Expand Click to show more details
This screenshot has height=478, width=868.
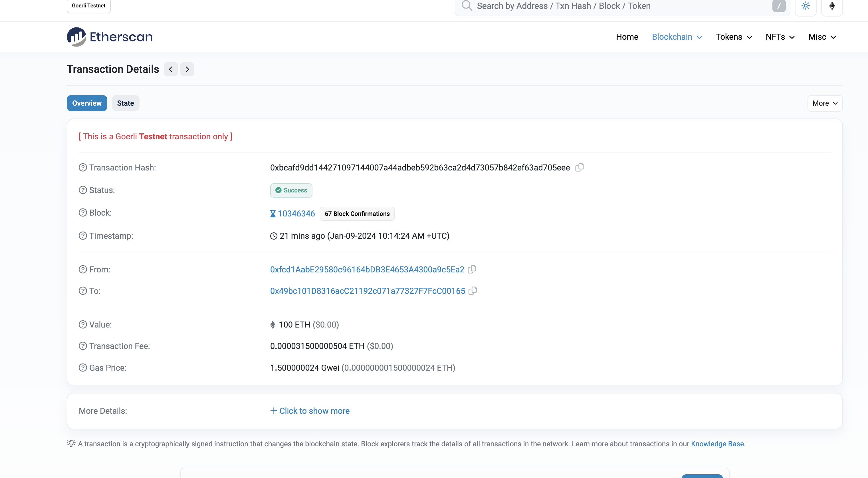310,411
